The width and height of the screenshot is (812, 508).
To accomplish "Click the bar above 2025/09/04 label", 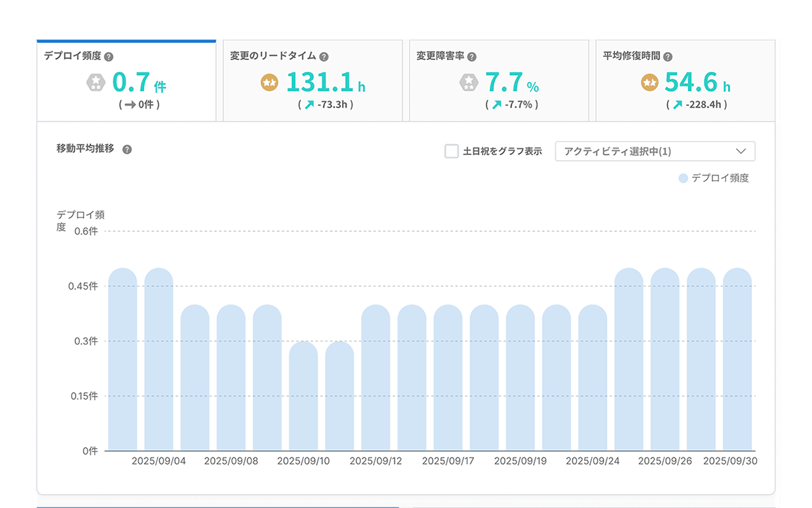I will (x=159, y=360).
